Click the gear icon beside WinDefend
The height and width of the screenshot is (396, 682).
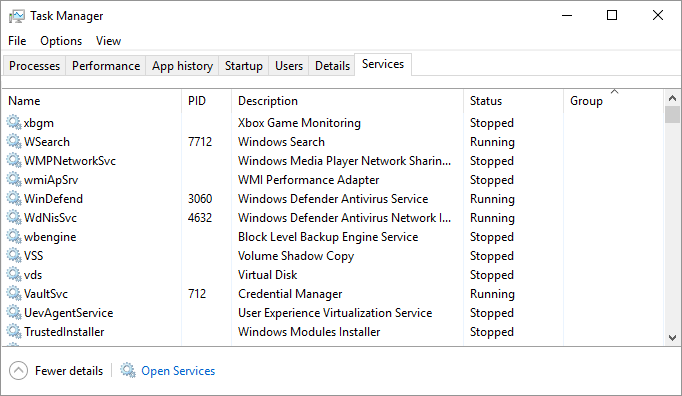[x=14, y=198]
